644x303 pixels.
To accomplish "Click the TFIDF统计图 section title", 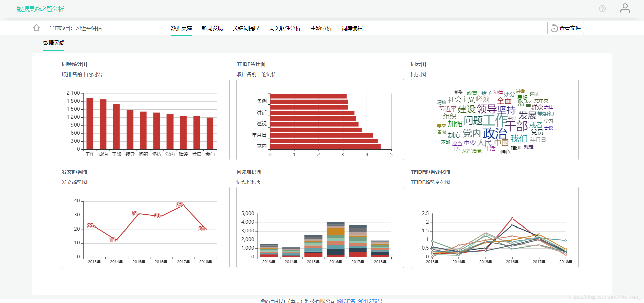I will pos(251,64).
